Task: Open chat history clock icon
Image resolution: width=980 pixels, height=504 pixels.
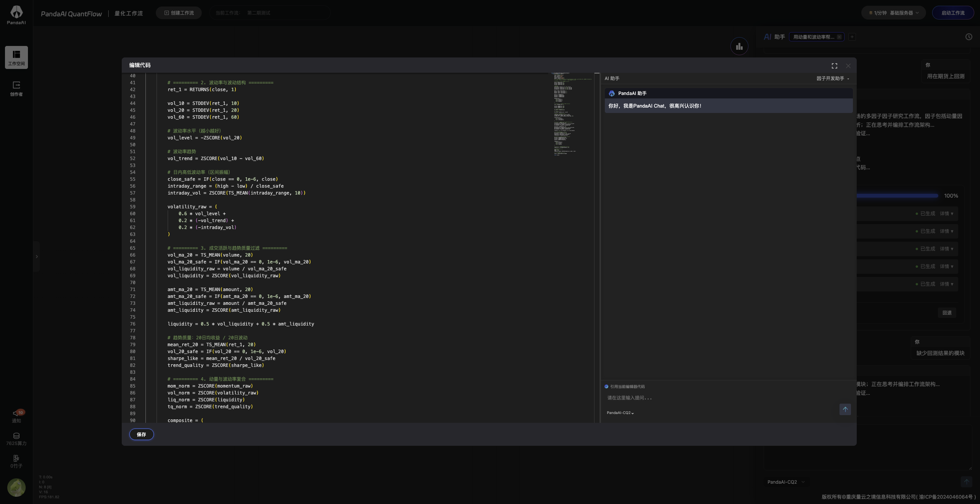Action: coord(969,37)
